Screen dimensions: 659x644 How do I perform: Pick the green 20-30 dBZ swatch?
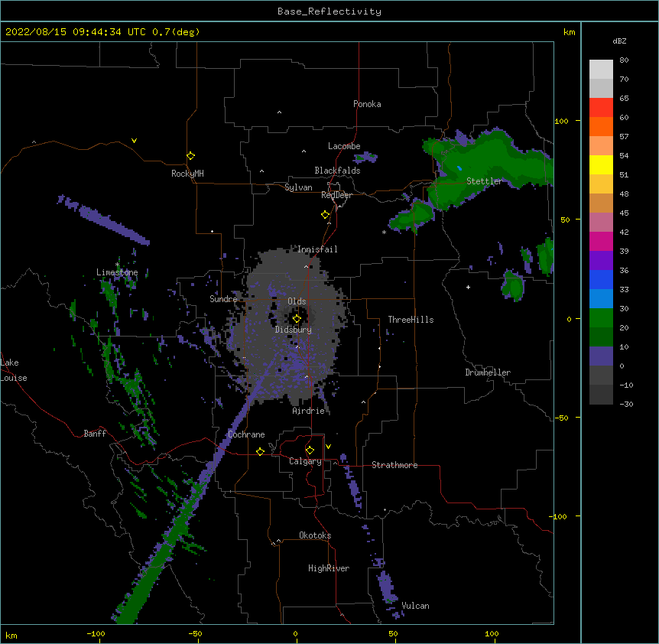point(601,318)
